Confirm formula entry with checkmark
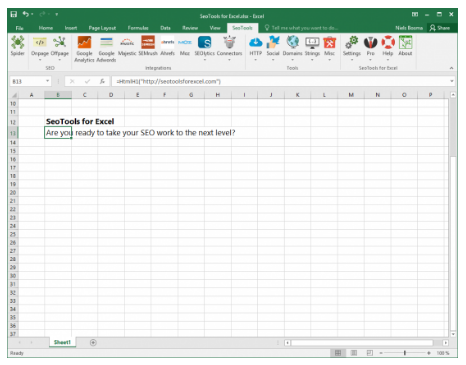 point(87,81)
